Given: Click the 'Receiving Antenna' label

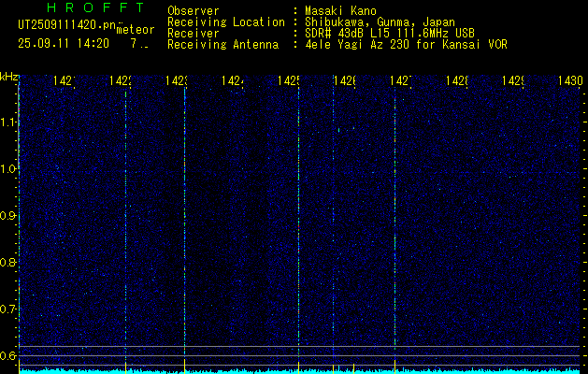Looking at the screenshot, I should click(x=222, y=45).
